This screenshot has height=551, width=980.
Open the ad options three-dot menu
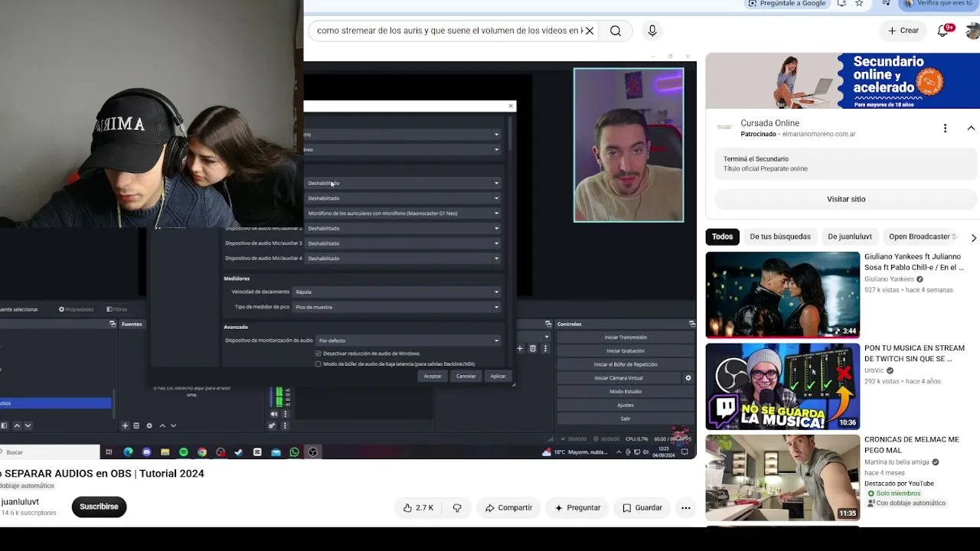click(946, 128)
